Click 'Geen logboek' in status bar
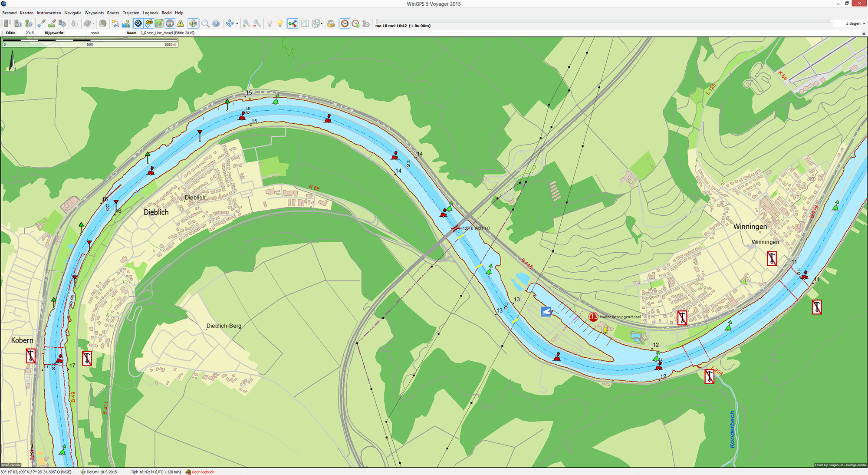 203,472
